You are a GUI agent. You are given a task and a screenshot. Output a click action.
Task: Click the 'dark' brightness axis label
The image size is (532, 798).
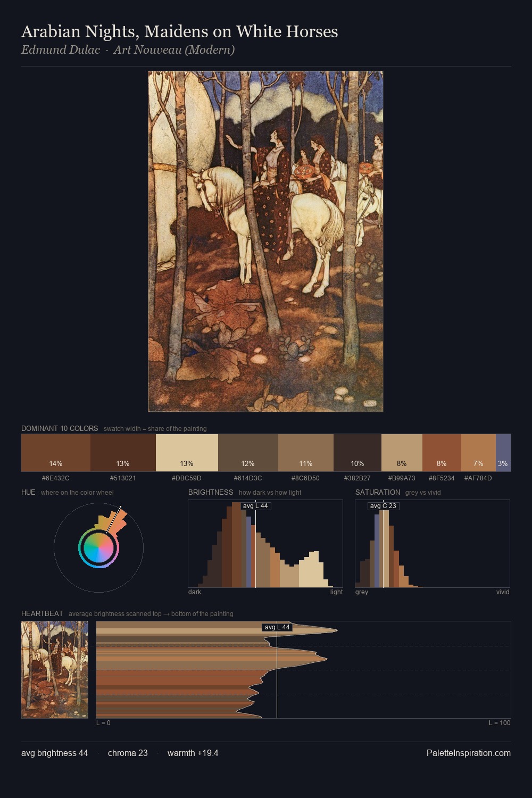tap(195, 592)
